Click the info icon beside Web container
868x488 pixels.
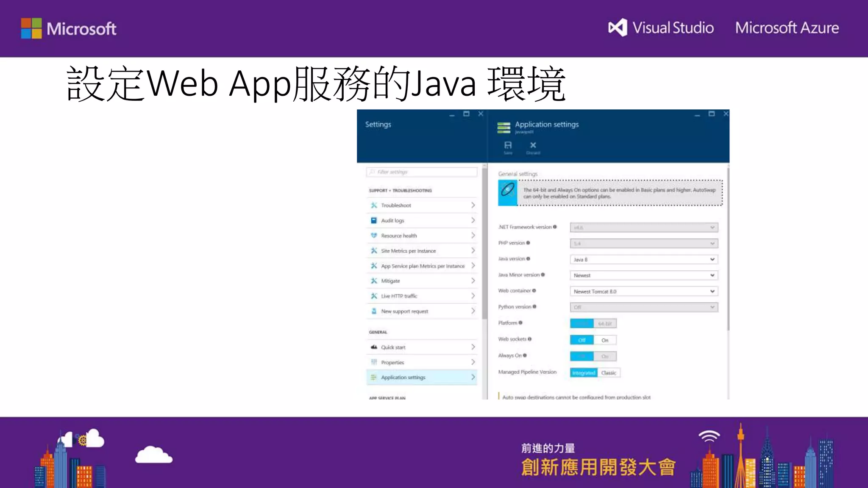point(534,291)
